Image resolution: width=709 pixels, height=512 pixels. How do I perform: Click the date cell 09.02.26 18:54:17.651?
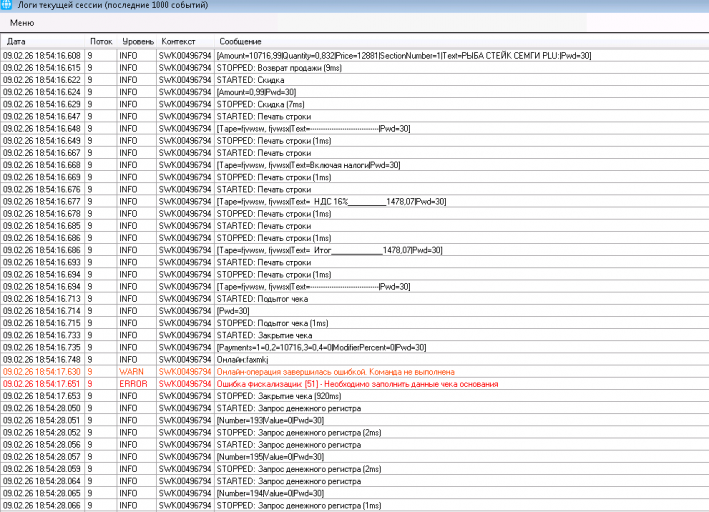[42, 384]
